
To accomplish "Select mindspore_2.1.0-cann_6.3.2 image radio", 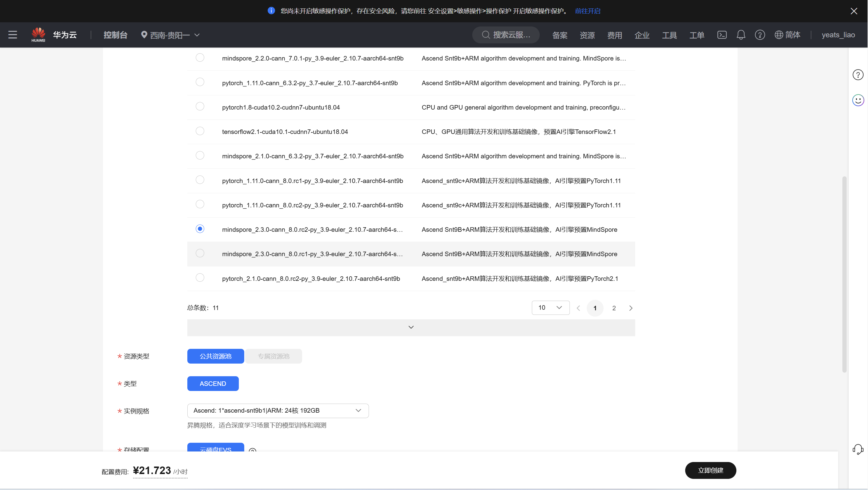I will tap(200, 155).
